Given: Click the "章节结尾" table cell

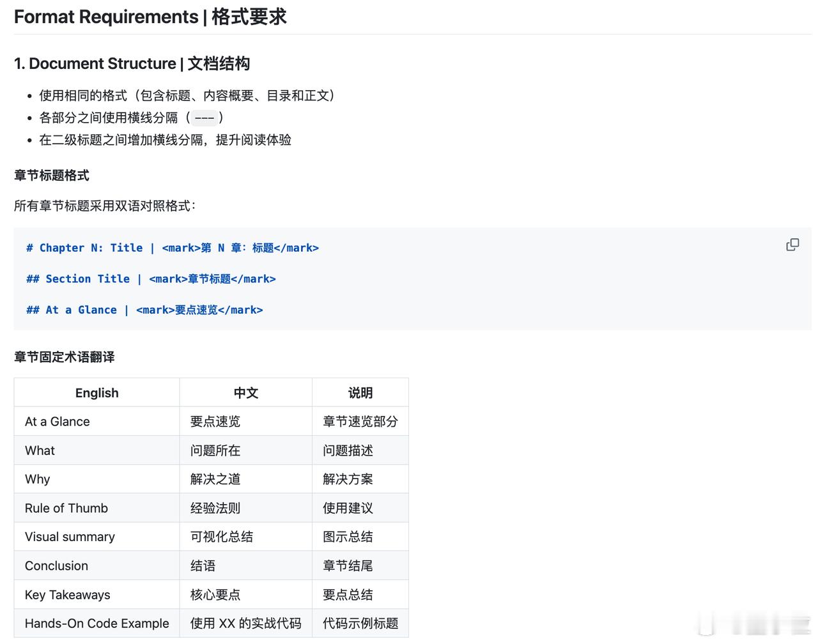Looking at the screenshot, I should [360, 565].
